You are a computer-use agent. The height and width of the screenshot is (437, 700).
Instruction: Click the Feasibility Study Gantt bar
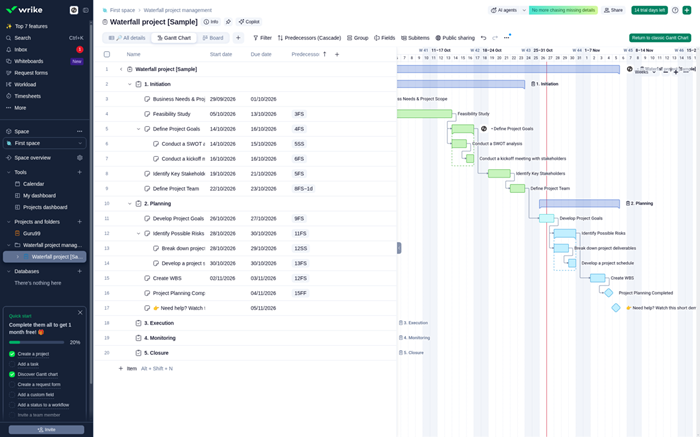tap(424, 114)
